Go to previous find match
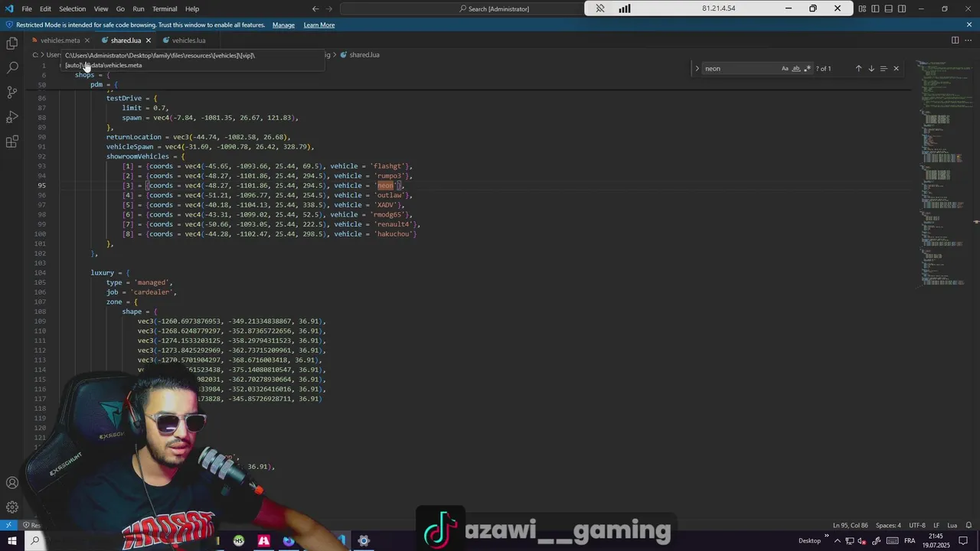The image size is (980, 551). coord(858,68)
